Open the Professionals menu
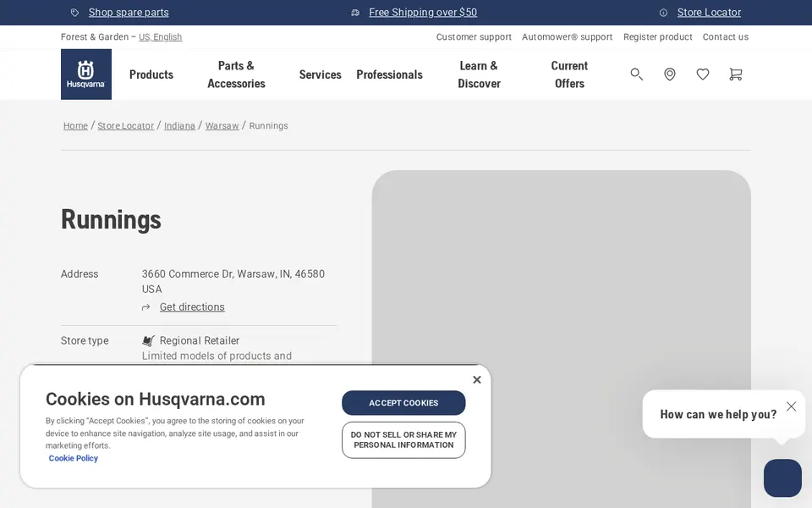Screen dimensions: 812x508 pyautogui.click(x=389, y=75)
